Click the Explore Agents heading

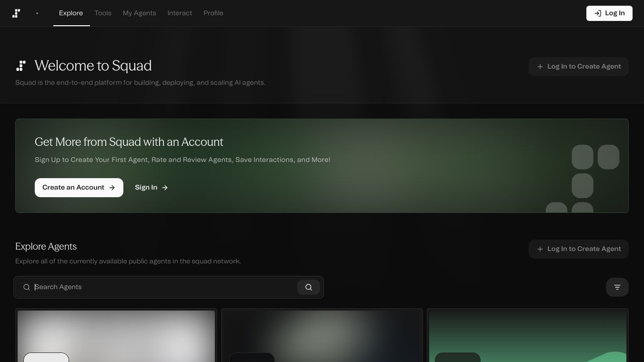pos(46,246)
